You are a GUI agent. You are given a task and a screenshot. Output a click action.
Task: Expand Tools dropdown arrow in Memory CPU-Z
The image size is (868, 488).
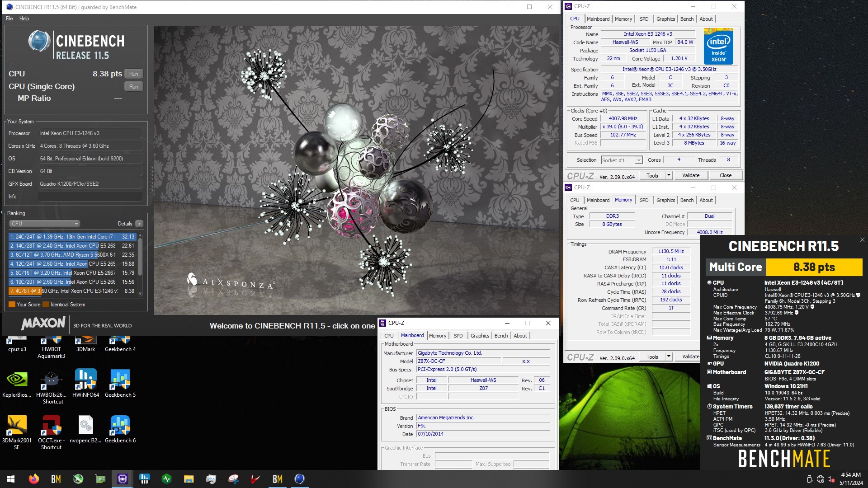pyautogui.click(x=669, y=357)
